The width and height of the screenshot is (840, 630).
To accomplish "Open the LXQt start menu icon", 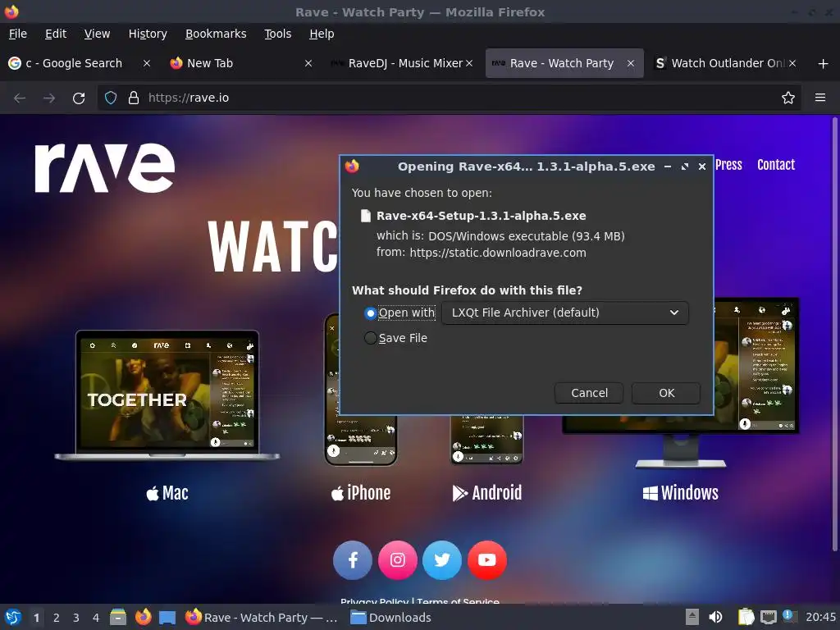I will 13,618.
